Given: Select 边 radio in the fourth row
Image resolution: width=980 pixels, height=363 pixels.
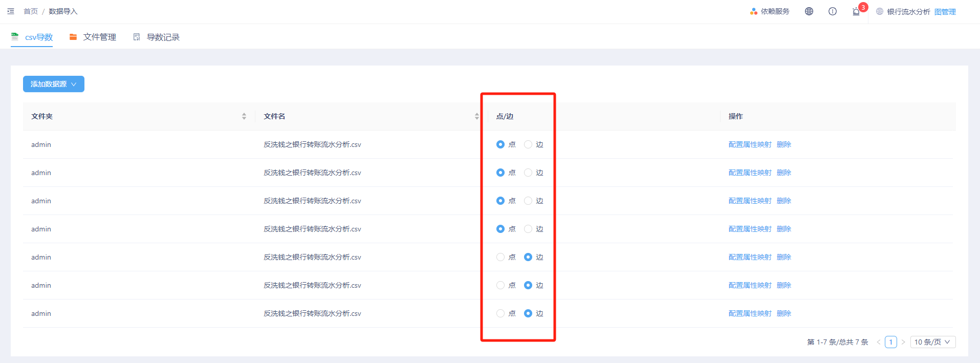Looking at the screenshot, I should (528, 229).
